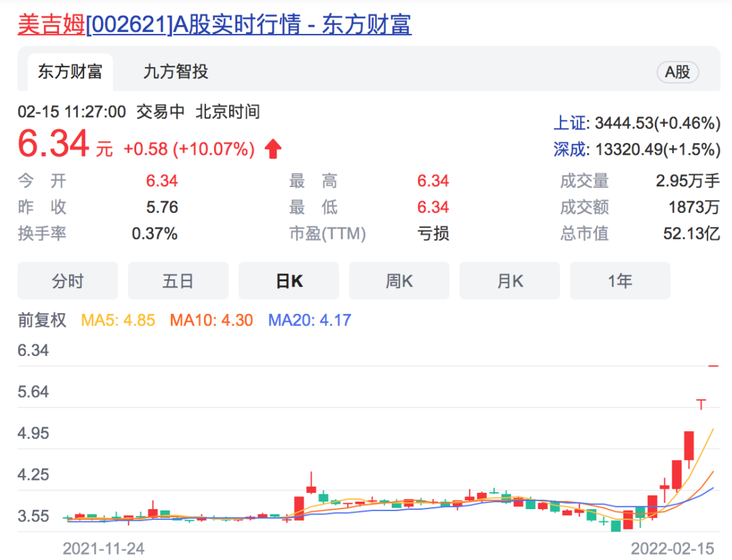Screen dimensions: 732x560
Task: Open the 深成 index link
Action: pyautogui.click(x=571, y=149)
